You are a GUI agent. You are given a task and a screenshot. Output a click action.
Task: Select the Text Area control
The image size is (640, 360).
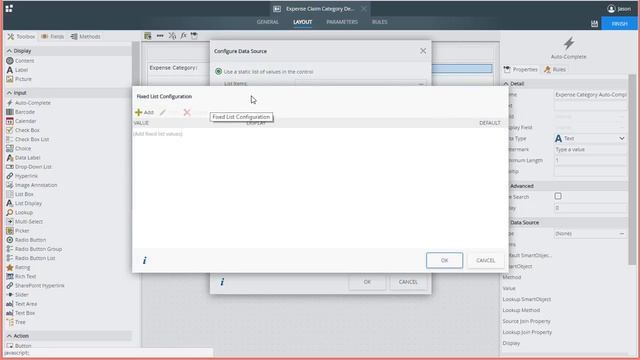click(x=22, y=304)
